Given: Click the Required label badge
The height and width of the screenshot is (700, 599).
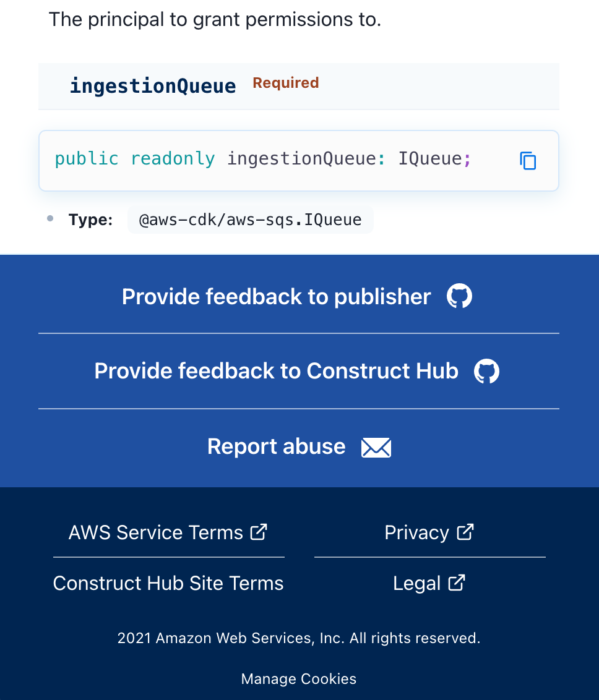Looking at the screenshot, I should pyautogui.click(x=285, y=82).
